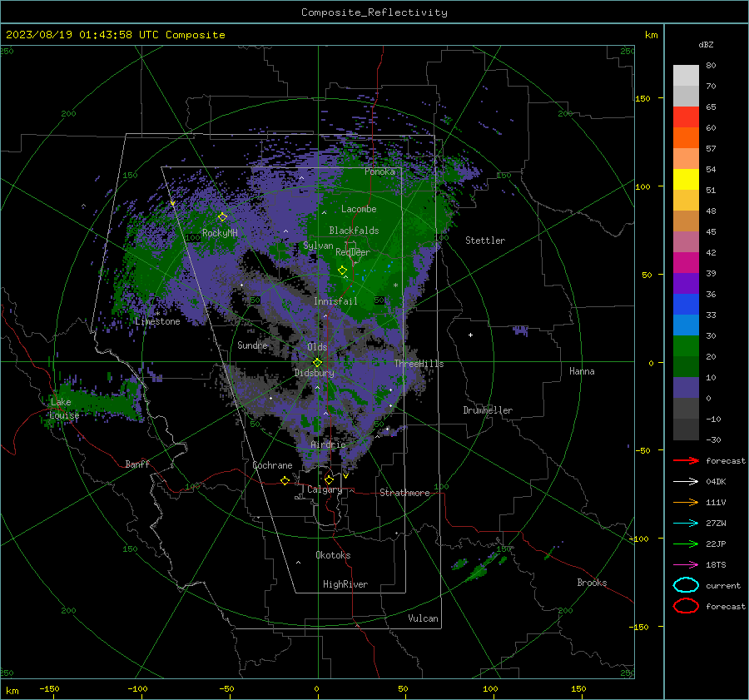Select the light gray 80-70 dBZ swatch
749x700 pixels.
click(686, 76)
